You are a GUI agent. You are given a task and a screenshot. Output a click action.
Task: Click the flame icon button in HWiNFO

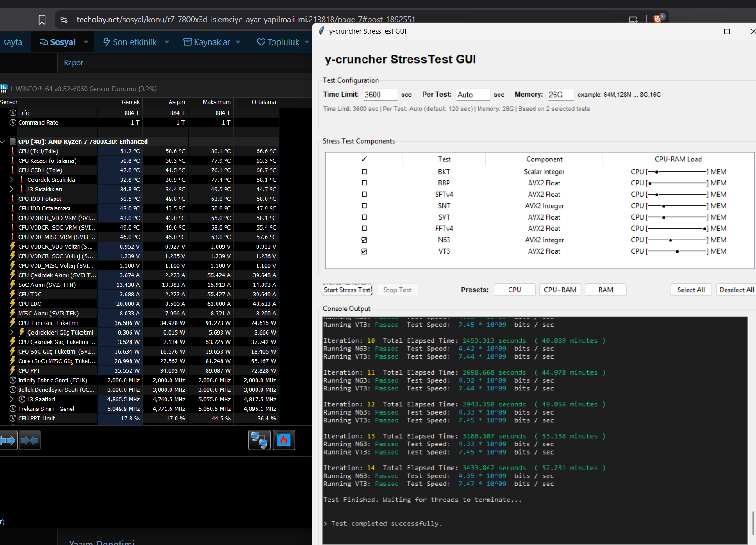click(x=284, y=440)
